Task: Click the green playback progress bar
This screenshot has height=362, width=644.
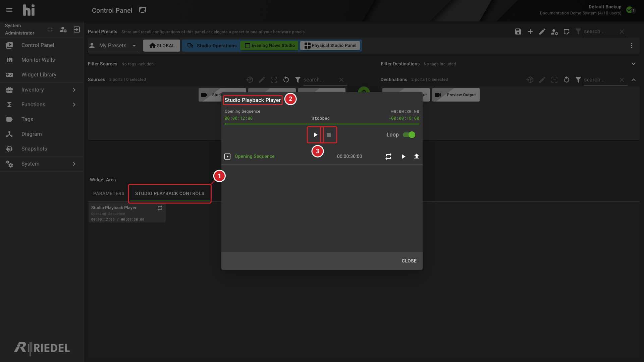Action: (x=322, y=124)
